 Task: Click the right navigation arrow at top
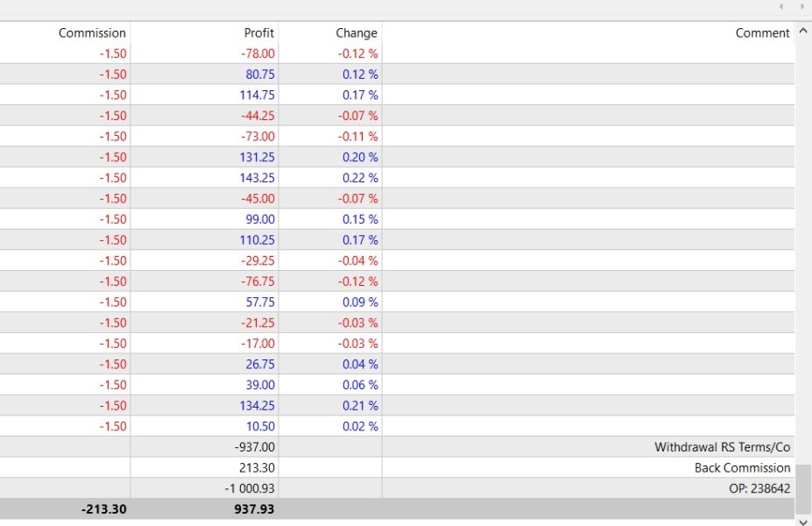point(801,7)
